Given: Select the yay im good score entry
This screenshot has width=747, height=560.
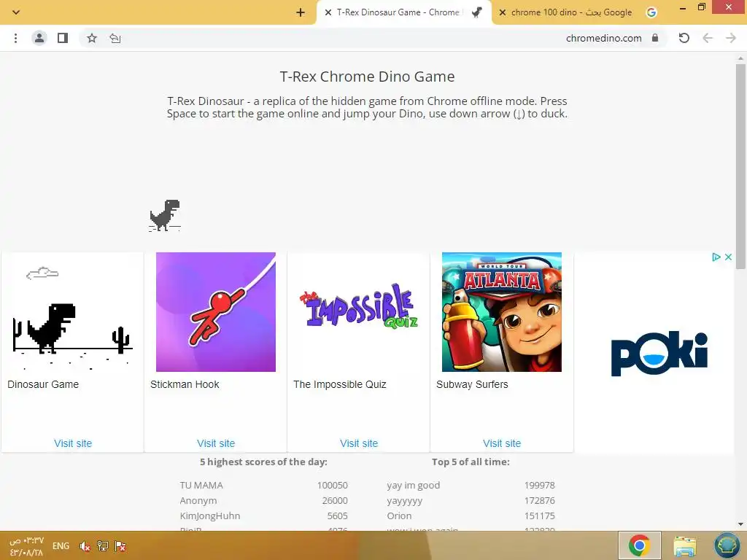Looking at the screenshot, I should coord(471,485).
